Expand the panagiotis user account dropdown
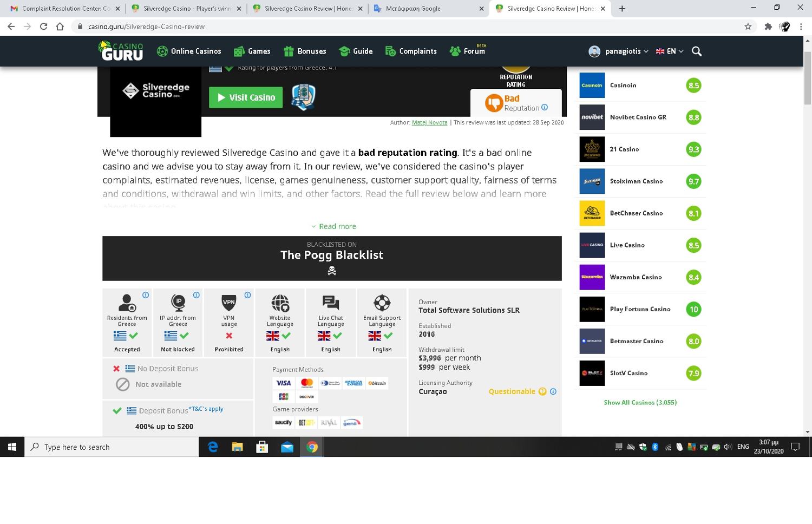The height and width of the screenshot is (524, 812). click(618, 51)
